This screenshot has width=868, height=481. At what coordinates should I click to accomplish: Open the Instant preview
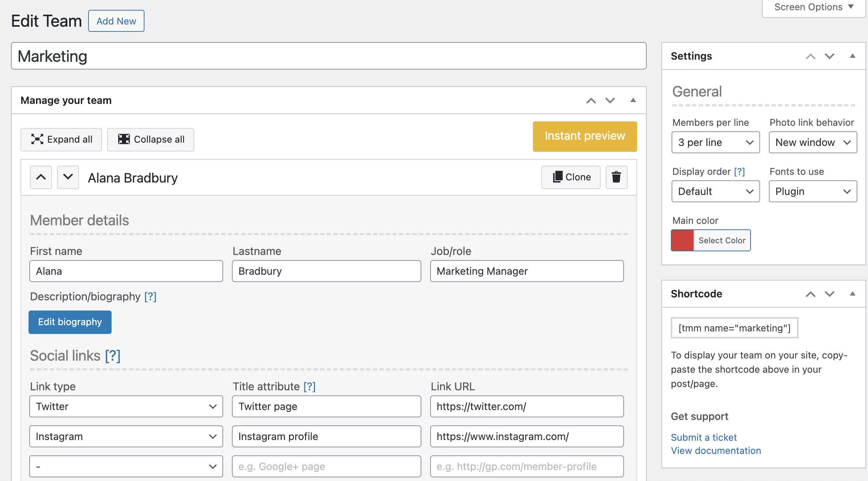[585, 136]
